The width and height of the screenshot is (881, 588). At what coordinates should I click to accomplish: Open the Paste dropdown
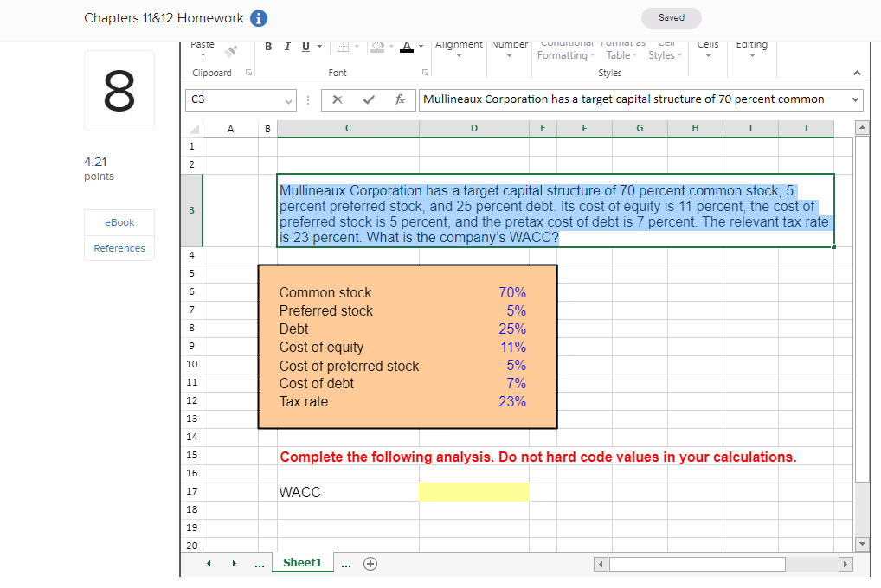click(x=203, y=49)
